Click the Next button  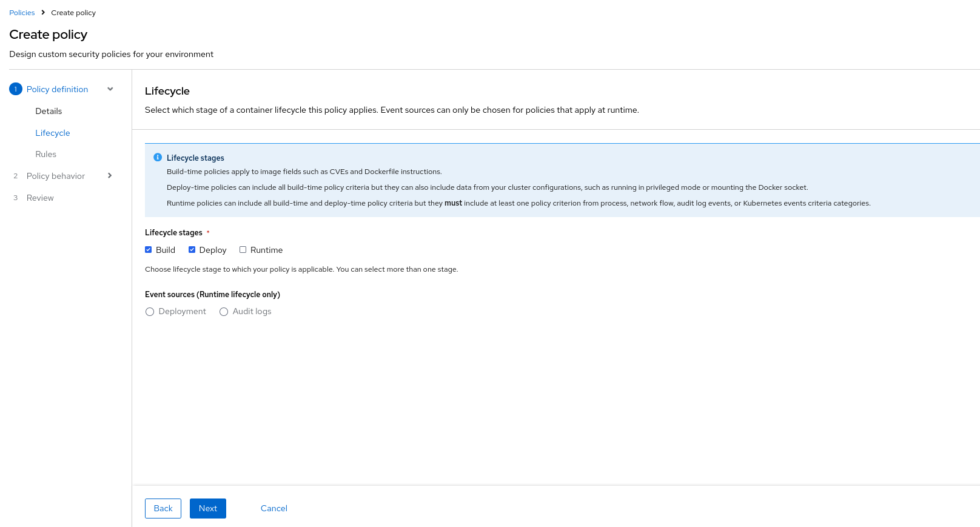207,508
